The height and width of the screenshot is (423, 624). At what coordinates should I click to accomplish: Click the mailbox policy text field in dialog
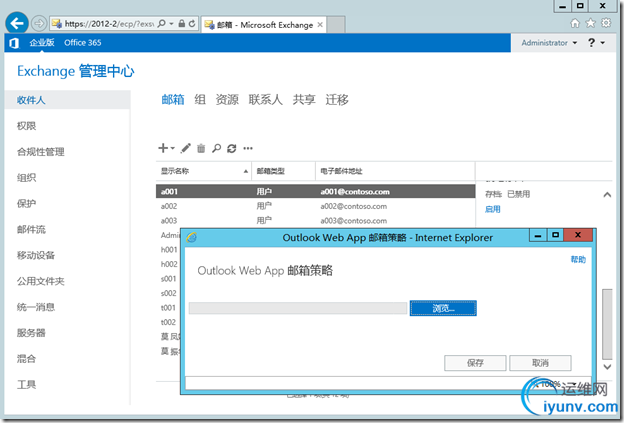tap(298, 308)
